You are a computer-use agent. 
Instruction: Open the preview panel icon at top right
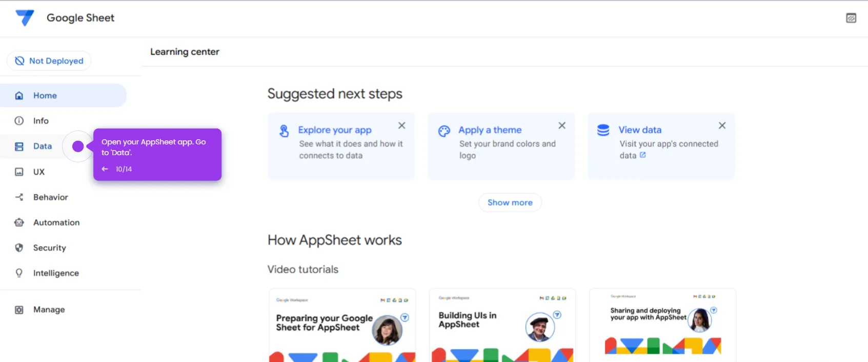tap(851, 18)
